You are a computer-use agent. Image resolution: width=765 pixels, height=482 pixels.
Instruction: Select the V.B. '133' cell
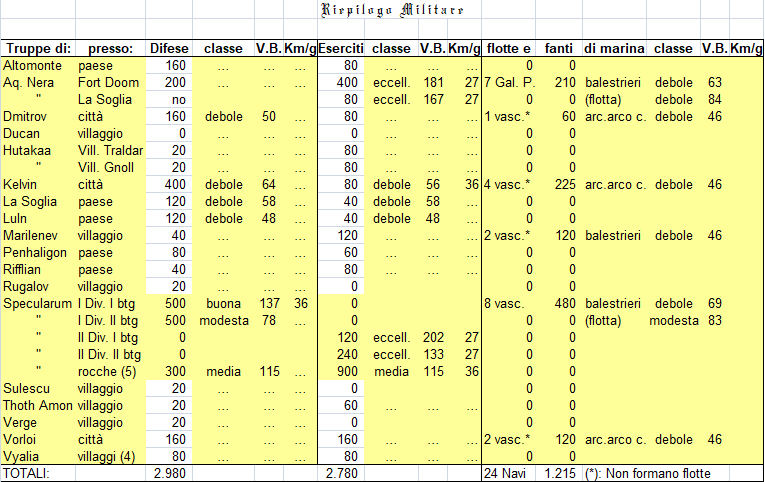point(433,355)
